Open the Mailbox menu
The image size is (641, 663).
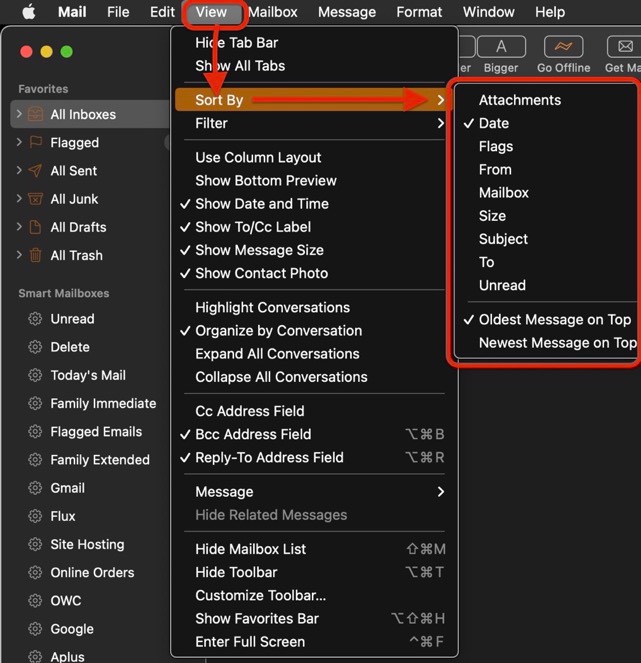tap(273, 12)
